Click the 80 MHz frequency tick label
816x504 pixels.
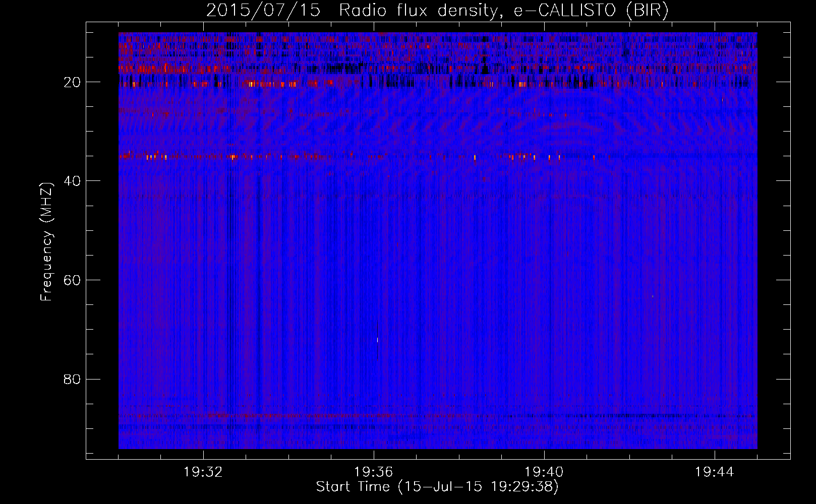click(x=73, y=379)
